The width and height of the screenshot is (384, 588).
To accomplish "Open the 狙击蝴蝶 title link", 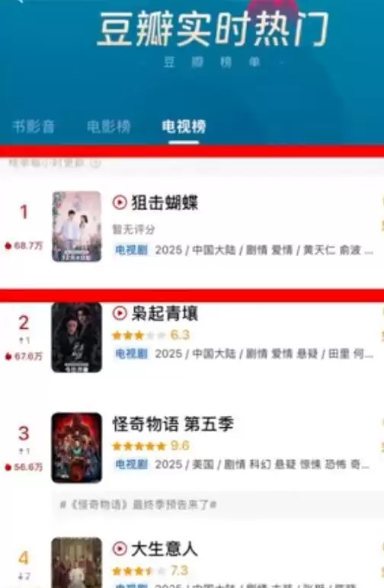I will click(165, 203).
